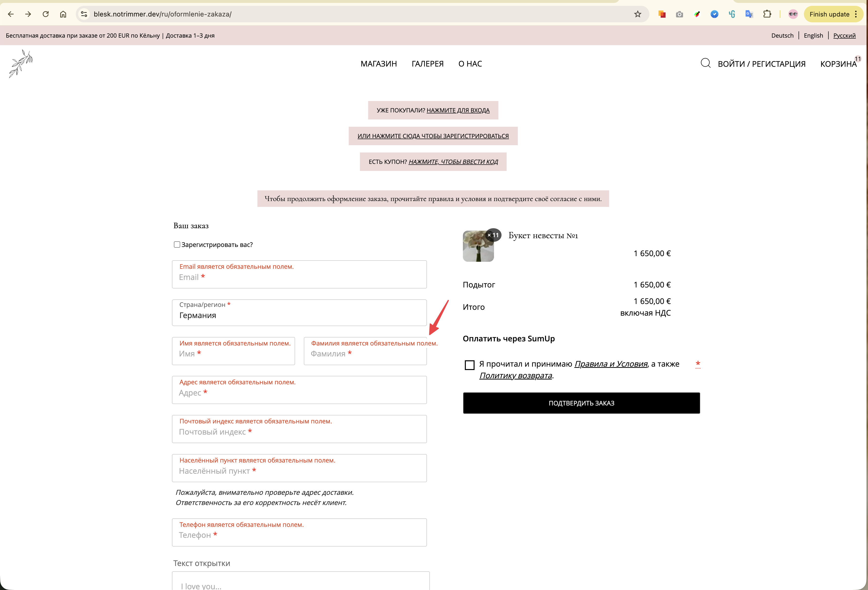Open the МАГАЗИН menu item
Viewport: 868px width, 590px height.
(378, 64)
